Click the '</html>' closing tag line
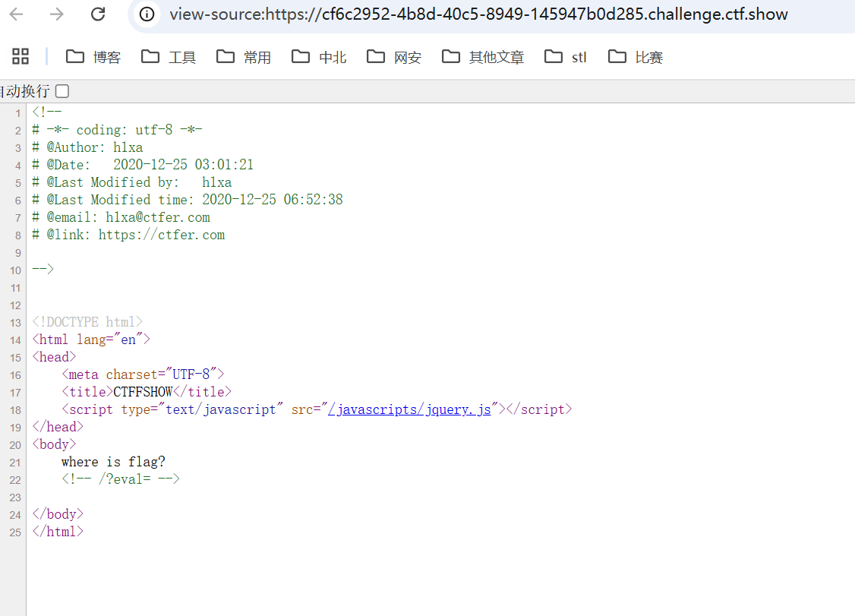 click(58, 532)
